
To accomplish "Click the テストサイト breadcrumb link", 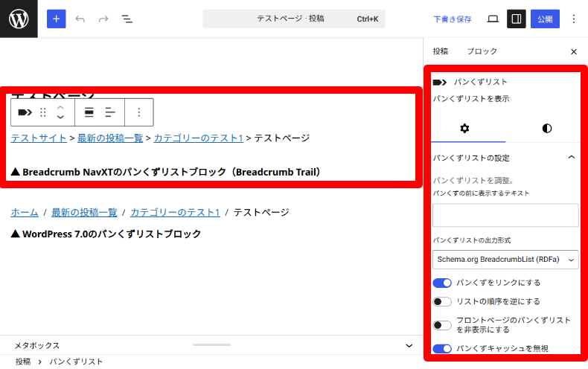I will (39, 138).
